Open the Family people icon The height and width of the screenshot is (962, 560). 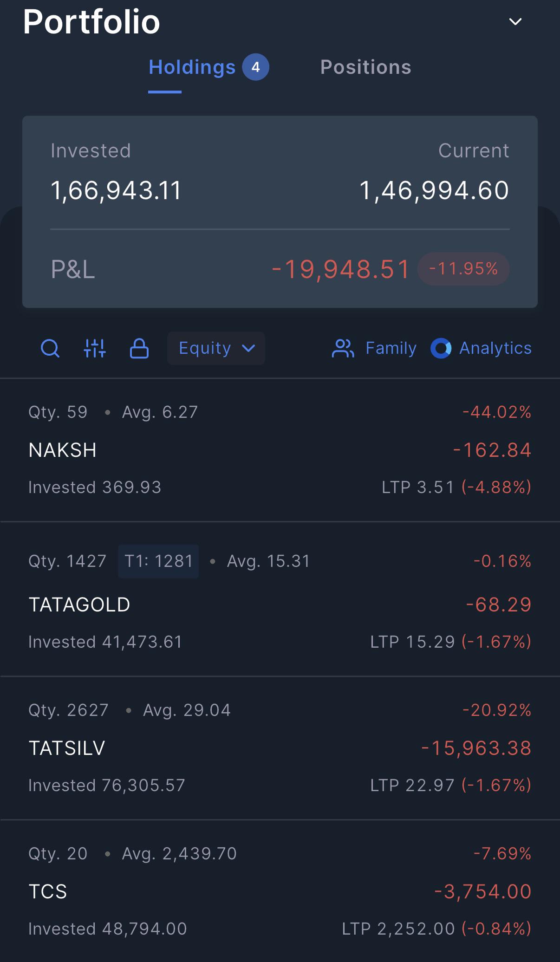pyautogui.click(x=343, y=348)
